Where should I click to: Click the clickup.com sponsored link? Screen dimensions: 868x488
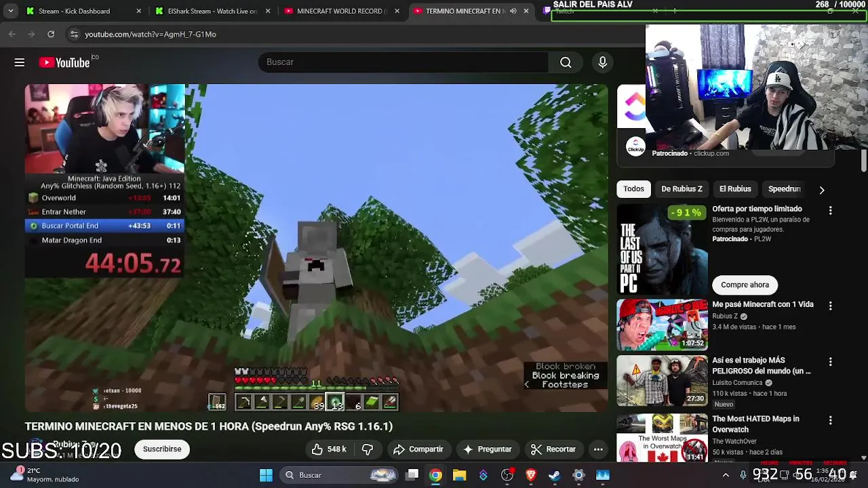(x=711, y=153)
